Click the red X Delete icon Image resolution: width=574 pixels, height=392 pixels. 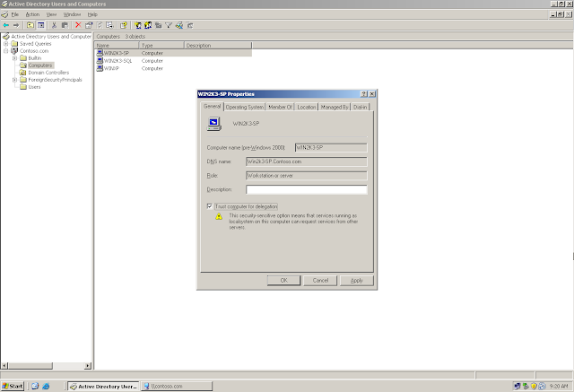[78, 25]
